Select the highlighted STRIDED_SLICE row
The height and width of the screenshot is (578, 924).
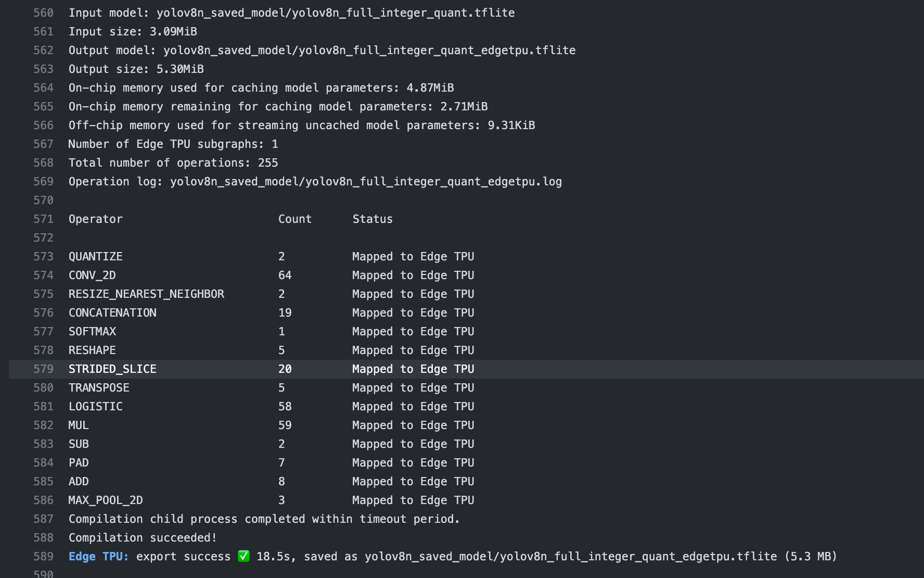click(112, 369)
